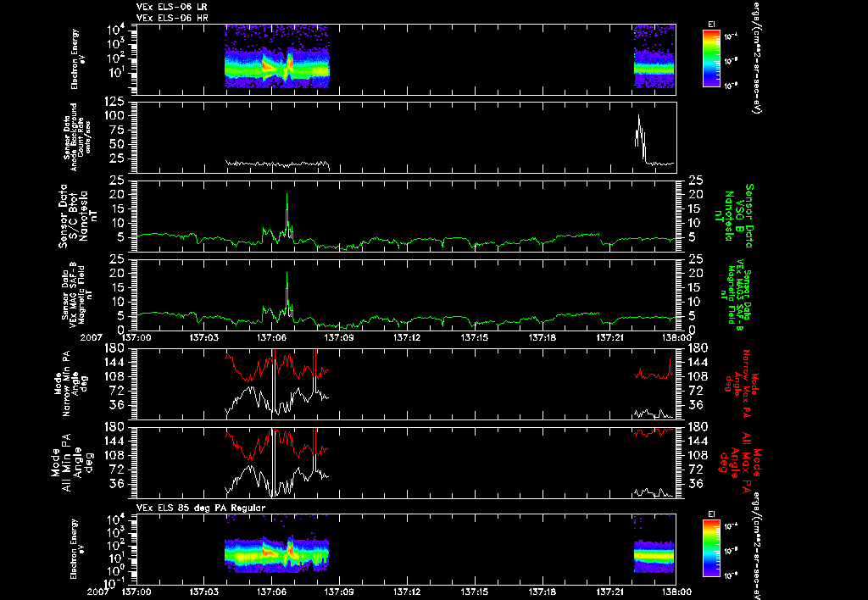Click the 'VEx ELS-06 HR' title text
The height and width of the screenshot is (600, 868).
172,19
